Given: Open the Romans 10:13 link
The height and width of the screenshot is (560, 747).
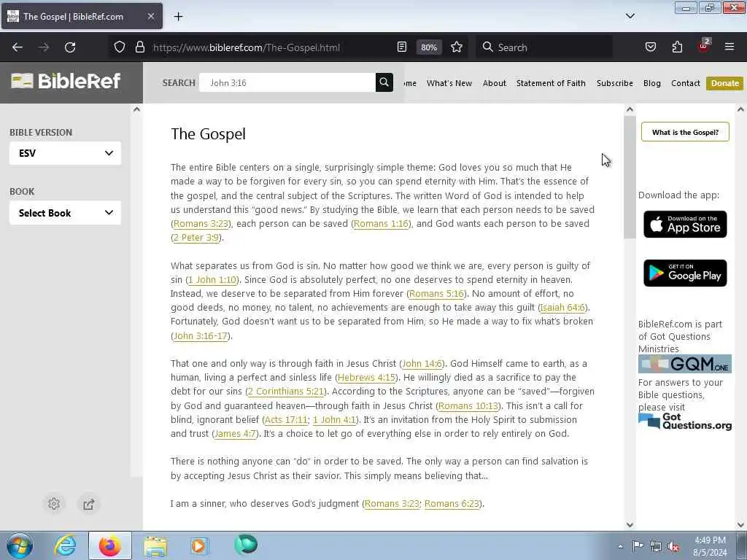Looking at the screenshot, I should point(468,406).
